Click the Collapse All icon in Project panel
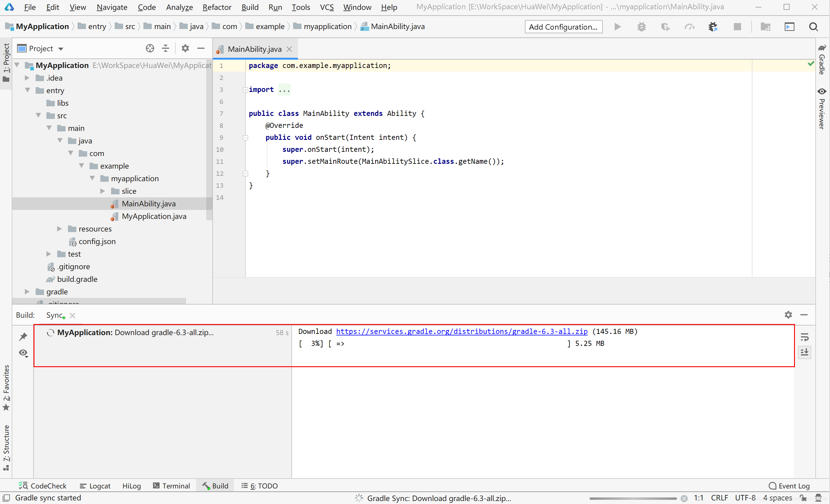The height and width of the screenshot is (504, 830). [165, 49]
